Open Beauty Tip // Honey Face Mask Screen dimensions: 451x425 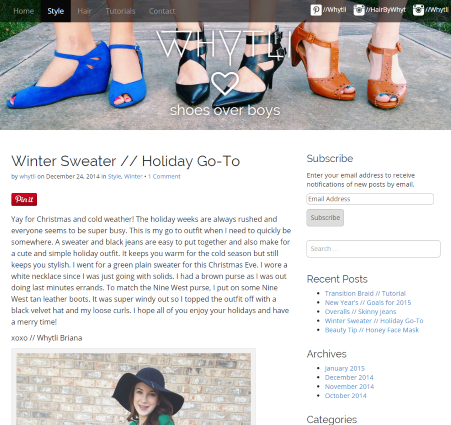[x=372, y=330]
